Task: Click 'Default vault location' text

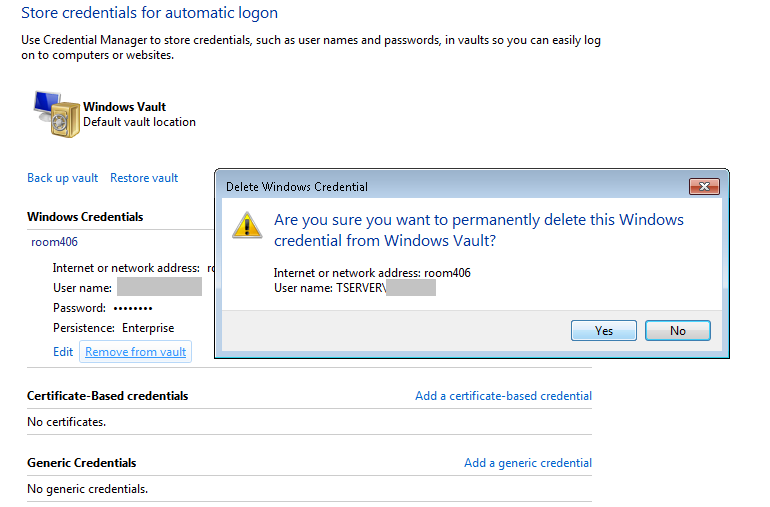Action: pos(139,122)
